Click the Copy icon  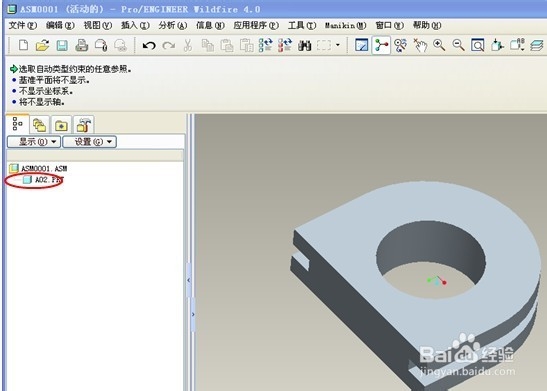(208, 45)
